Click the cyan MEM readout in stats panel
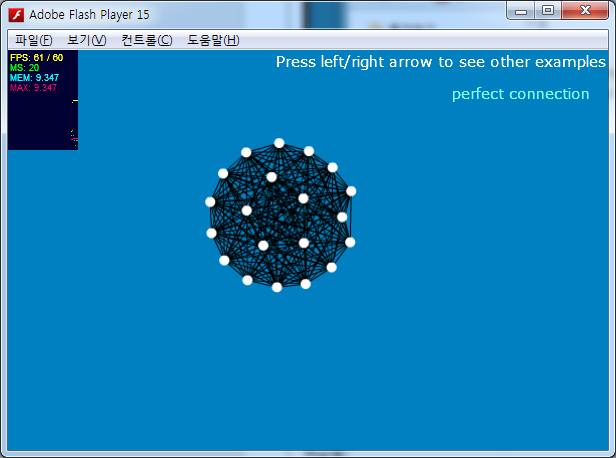Screen dimensions: 616x458 (x=33, y=78)
